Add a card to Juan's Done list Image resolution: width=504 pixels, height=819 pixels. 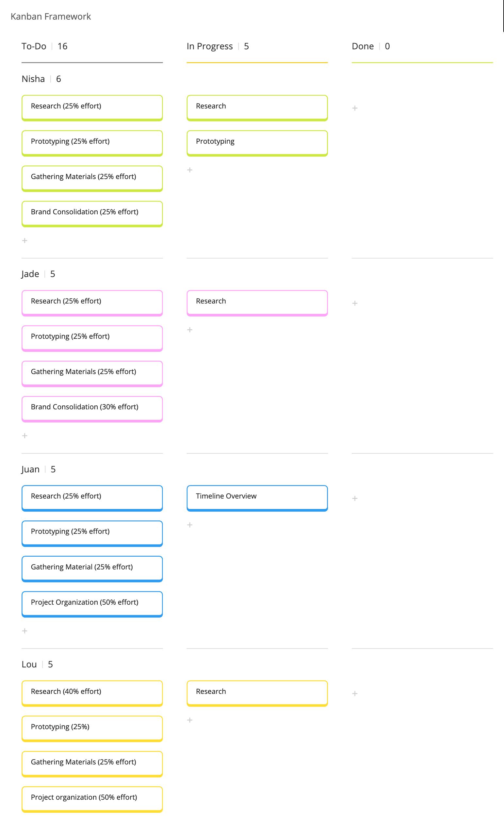pyautogui.click(x=355, y=498)
